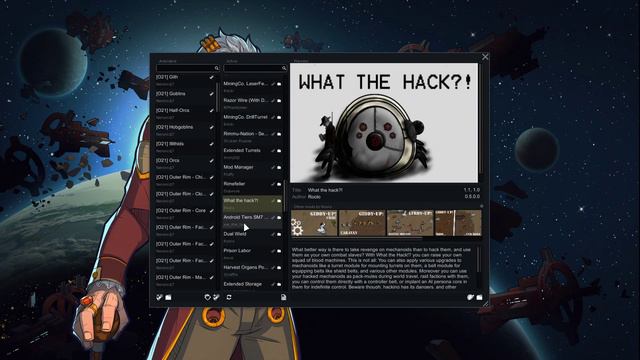Open the folder icon for Android Tiers mod

tap(279, 218)
